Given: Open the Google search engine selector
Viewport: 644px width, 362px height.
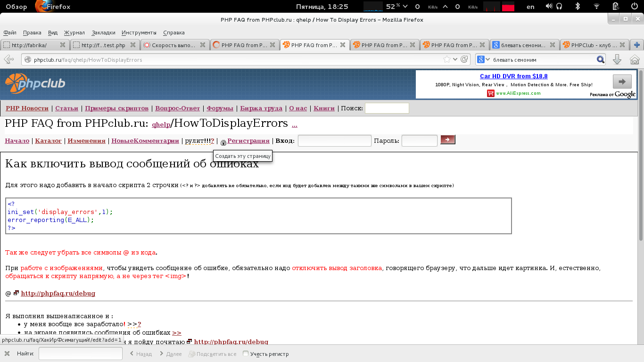Looking at the screenshot, I should click(x=483, y=59).
